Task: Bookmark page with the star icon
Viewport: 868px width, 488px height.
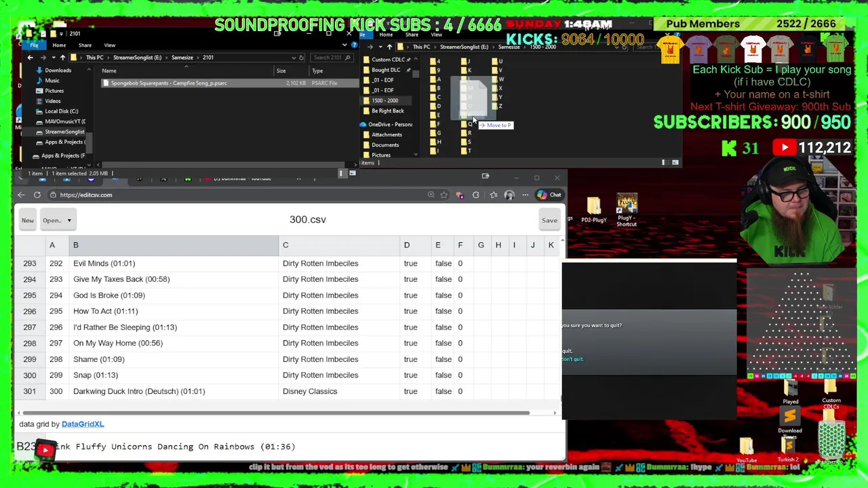Action: (443, 195)
